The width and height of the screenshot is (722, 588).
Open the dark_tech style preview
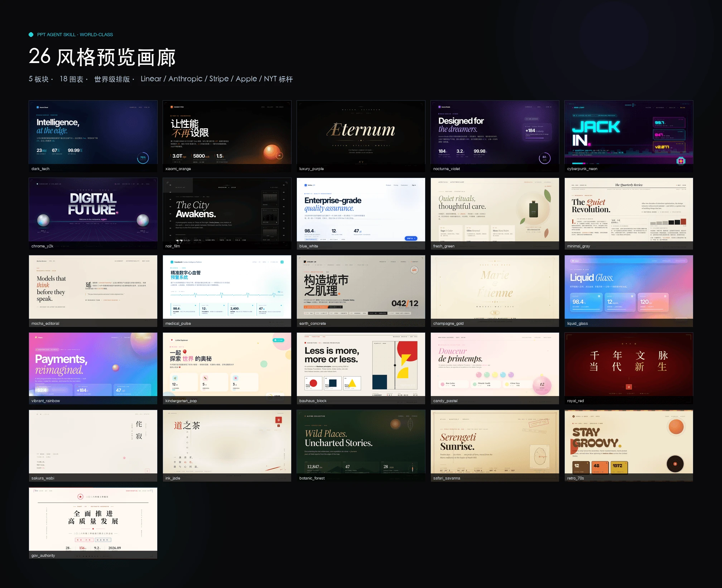(x=93, y=136)
